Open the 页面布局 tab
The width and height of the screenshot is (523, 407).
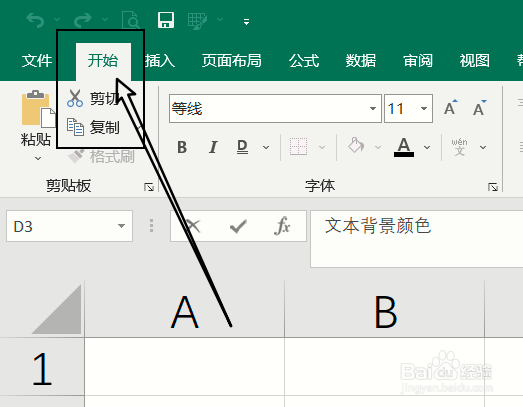231,61
